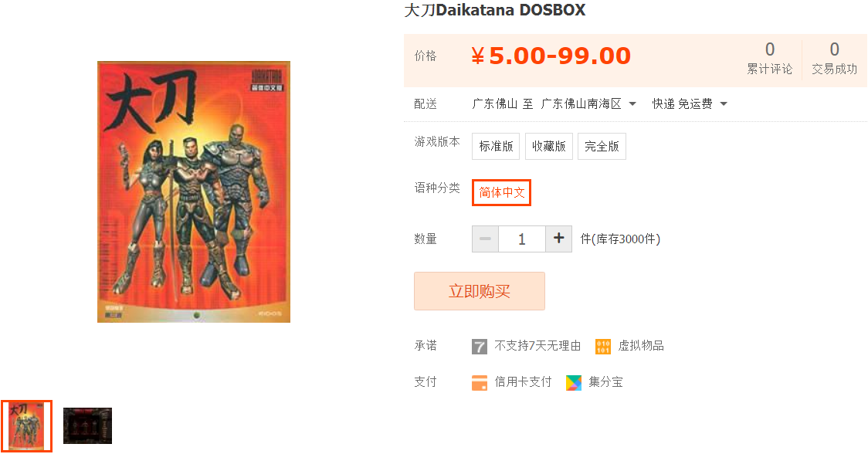
Task: Select the dark screenshot thumbnail
Action: pos(87,425)
